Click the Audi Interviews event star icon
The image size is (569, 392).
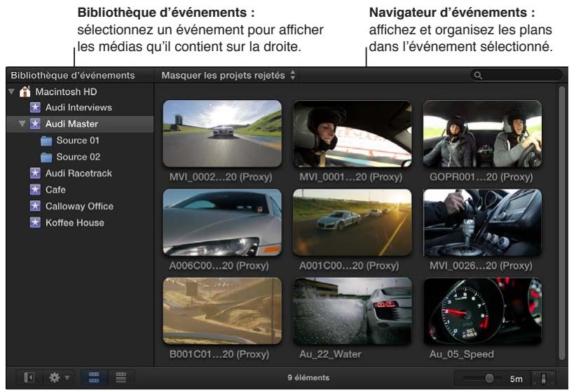coord(35,107)
